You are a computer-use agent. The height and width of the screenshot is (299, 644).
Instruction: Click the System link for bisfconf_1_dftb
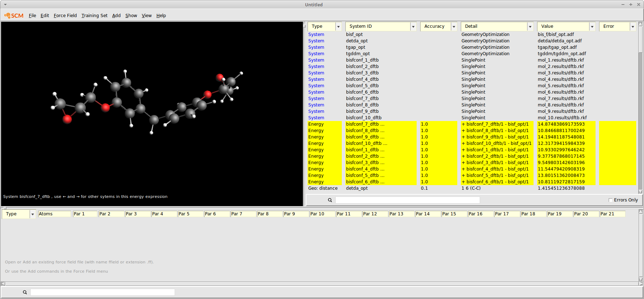tap(316, 60)
